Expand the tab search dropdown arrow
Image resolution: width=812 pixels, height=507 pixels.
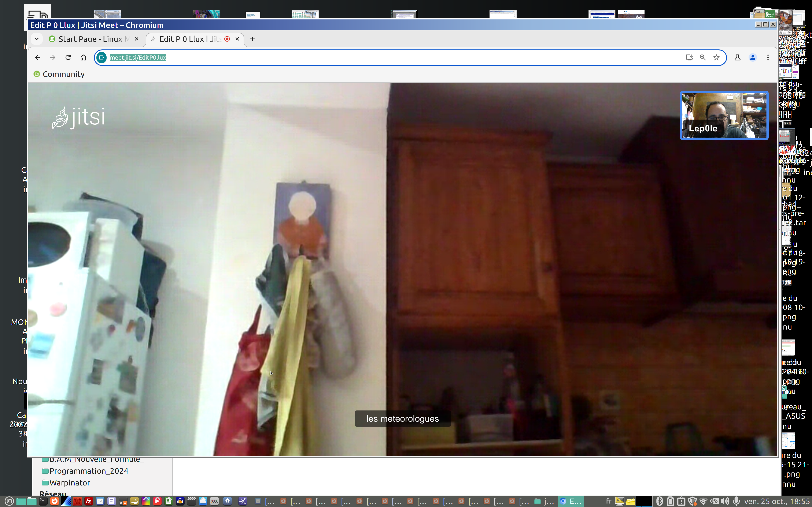tap(37, 39)
